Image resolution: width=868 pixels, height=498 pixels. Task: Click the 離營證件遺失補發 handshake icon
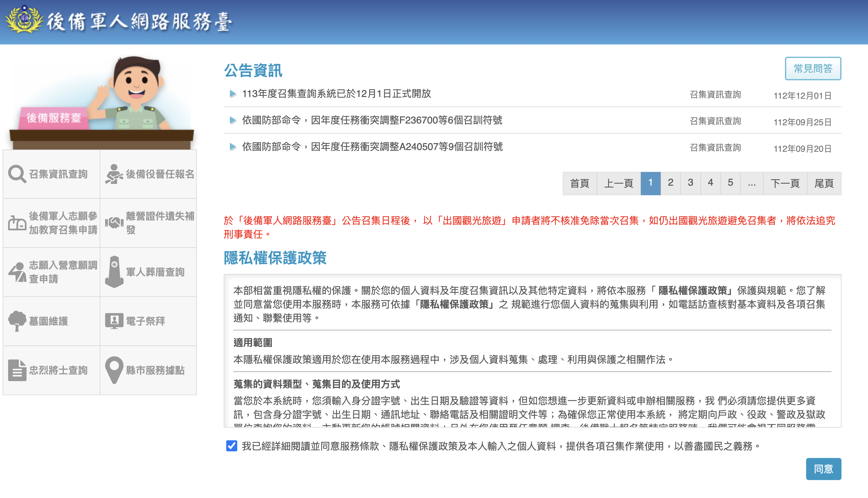114,223
